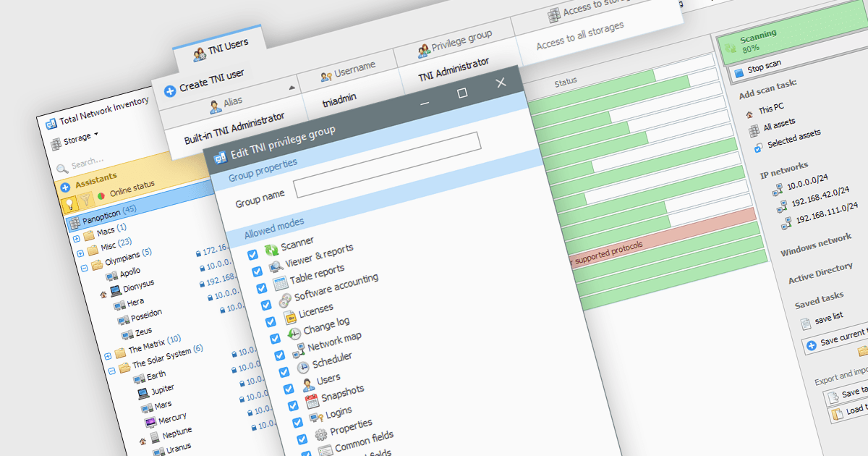Uncheck the Scanner checkbox

point(252,254)
